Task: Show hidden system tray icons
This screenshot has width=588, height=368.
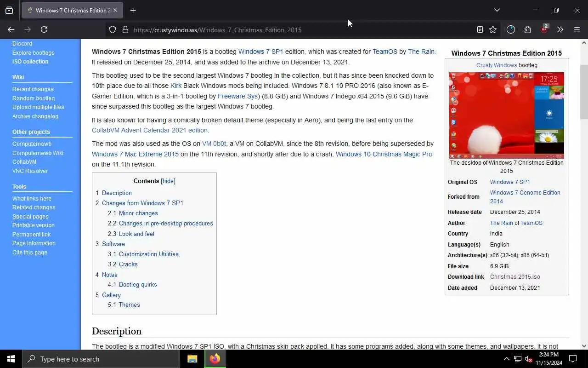Action: (506, 359)
